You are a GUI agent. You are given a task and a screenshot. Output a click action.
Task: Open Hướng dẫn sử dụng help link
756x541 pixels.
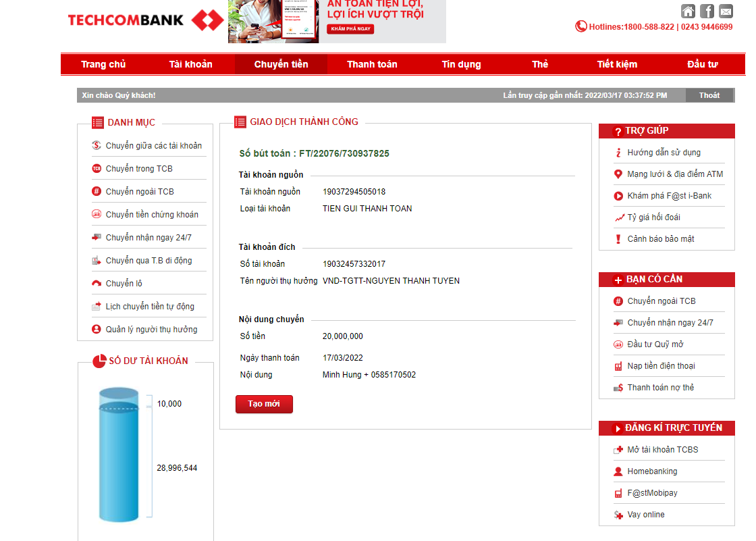coord(664,153)
